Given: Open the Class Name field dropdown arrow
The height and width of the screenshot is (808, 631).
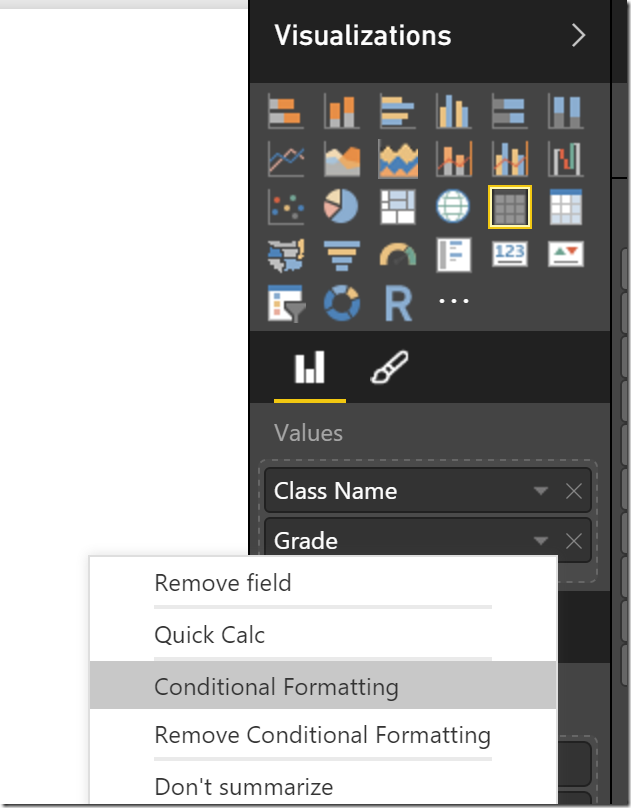Looking at the screenshot, I should click(x=541, y=491).
